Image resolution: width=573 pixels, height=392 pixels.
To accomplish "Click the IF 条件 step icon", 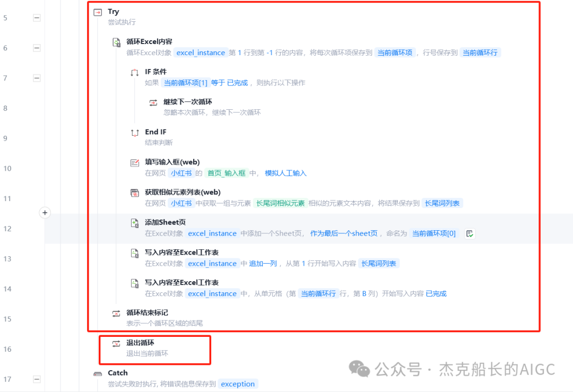I will coord(134,72).
